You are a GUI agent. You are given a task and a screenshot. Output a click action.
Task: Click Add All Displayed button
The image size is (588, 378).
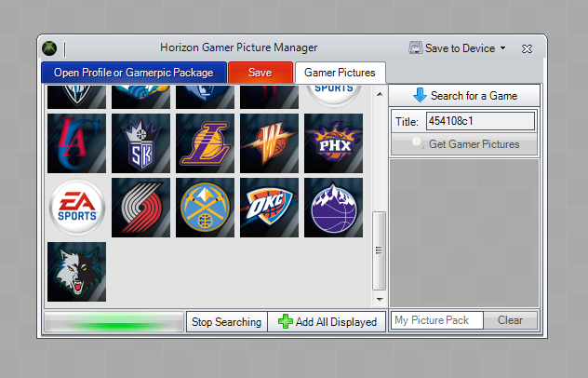tap(327, 322)
